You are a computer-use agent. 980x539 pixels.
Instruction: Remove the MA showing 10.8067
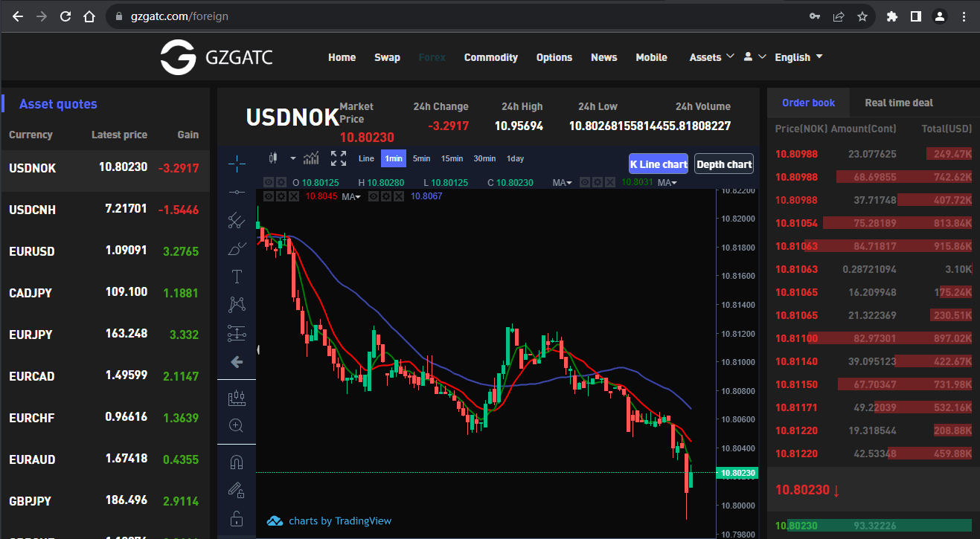pyautogui.click(x=399, y=196)
